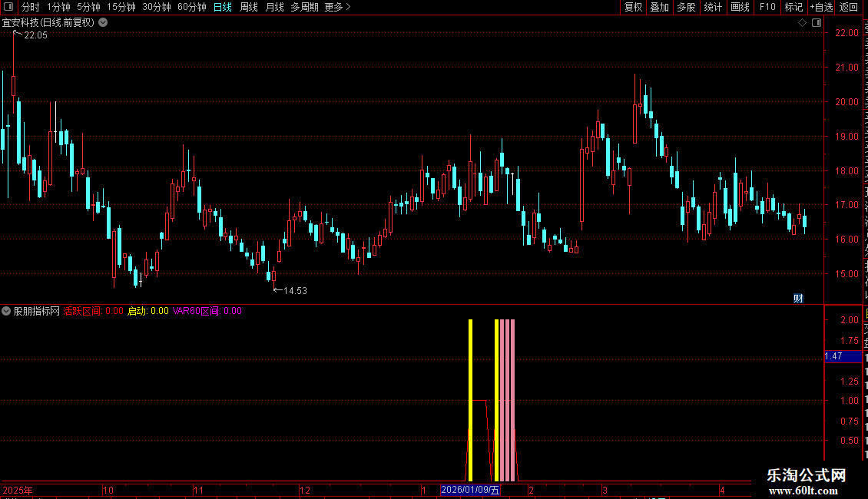Click the 2026/01/09 date marker on timeline
The height and width of the screenshot is (499, 868).
471,490
